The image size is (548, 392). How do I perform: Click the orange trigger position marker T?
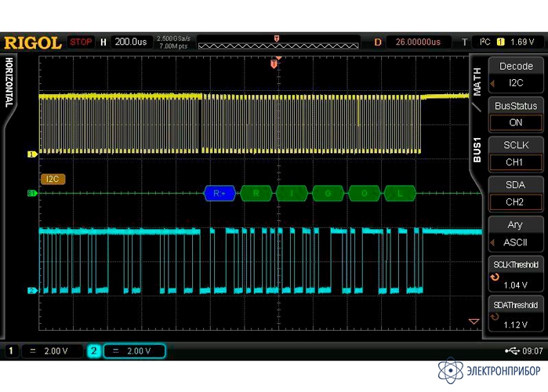tap(274, 64)
